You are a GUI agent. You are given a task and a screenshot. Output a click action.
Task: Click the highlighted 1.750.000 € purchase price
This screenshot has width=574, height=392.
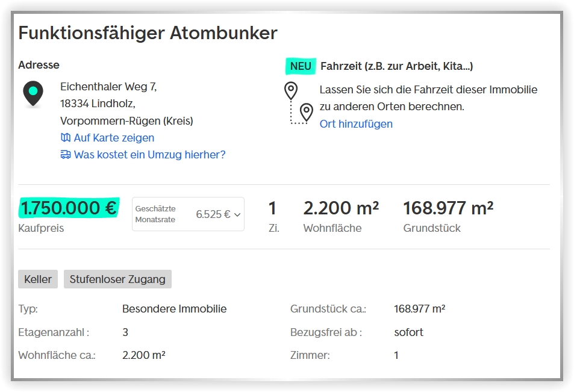tap(69, 208)
